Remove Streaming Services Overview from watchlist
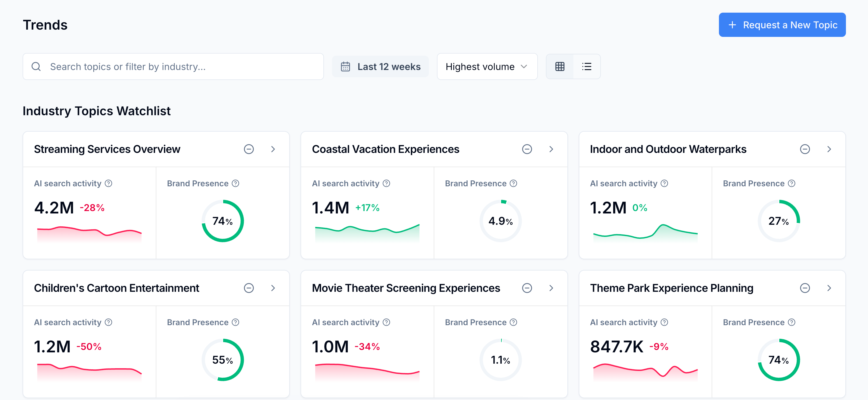The width and height of the screenshot is (868, 400). (249, 149)
